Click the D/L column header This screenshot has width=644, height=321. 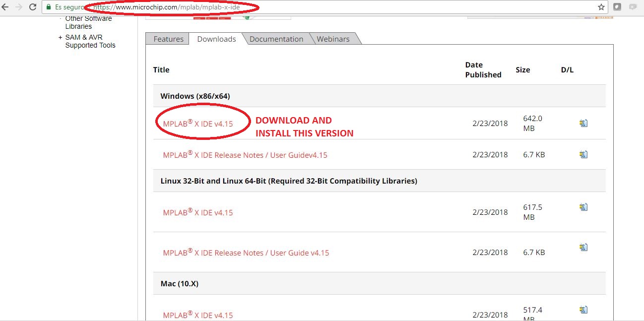click(x=567, y=70)
